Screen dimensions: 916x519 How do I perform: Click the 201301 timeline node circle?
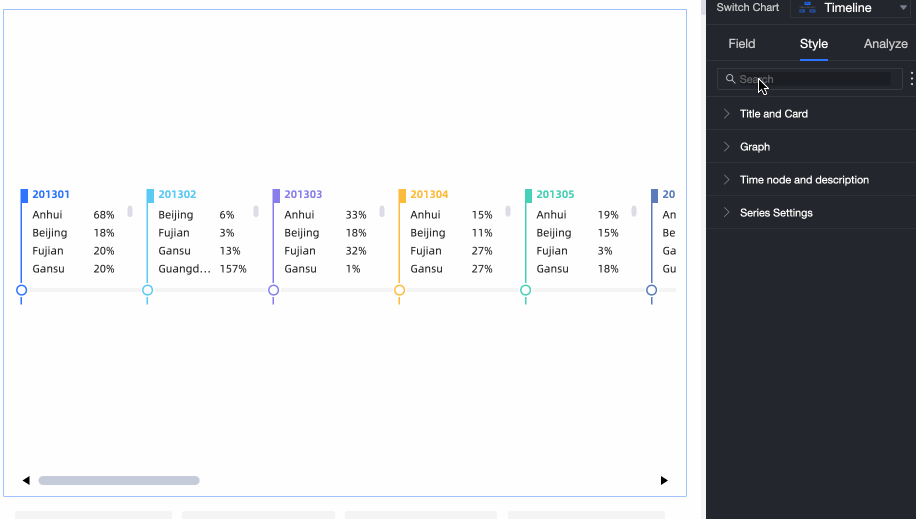(21, 291)
